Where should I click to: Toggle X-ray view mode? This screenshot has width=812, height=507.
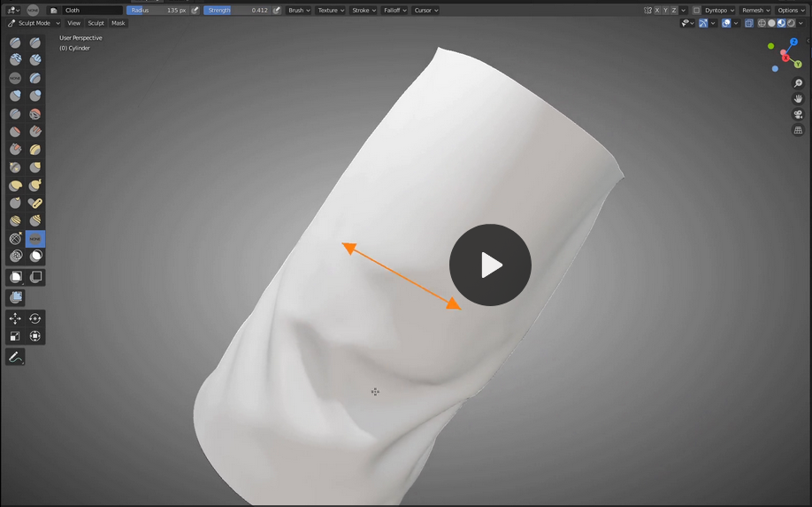tap(749, 23)
